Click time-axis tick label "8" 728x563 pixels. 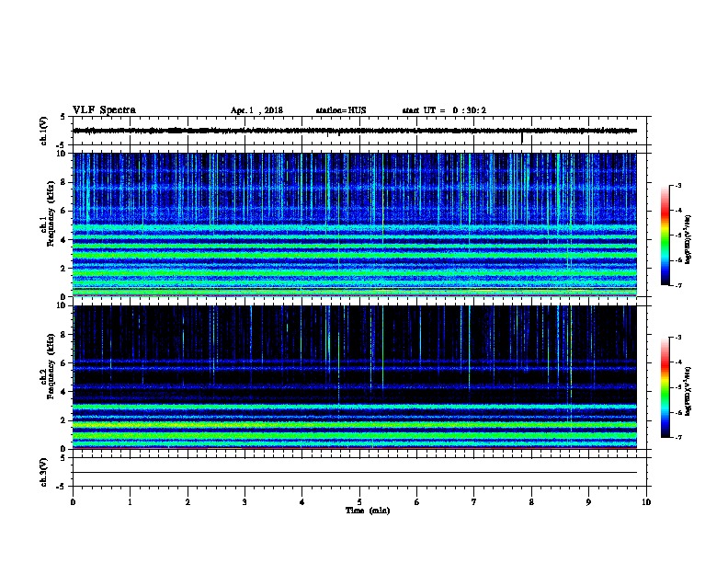pos(531,502)
